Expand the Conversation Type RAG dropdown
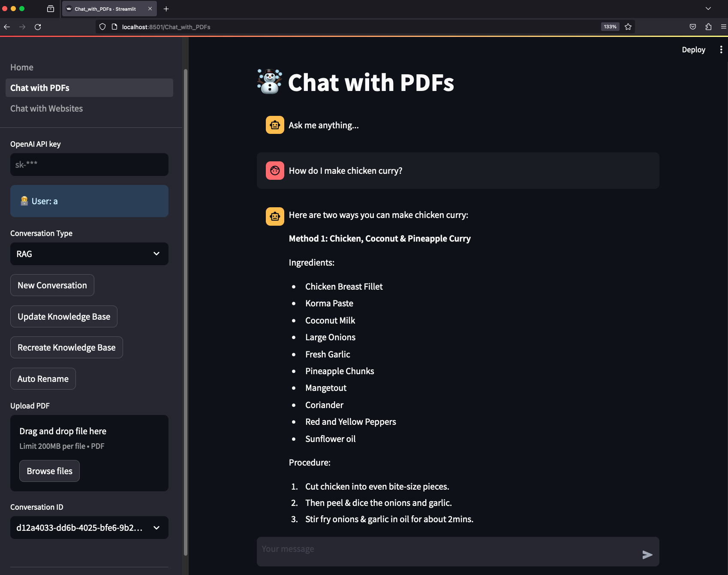This screenshot has height=575, width=728. (x=89, y=254)
